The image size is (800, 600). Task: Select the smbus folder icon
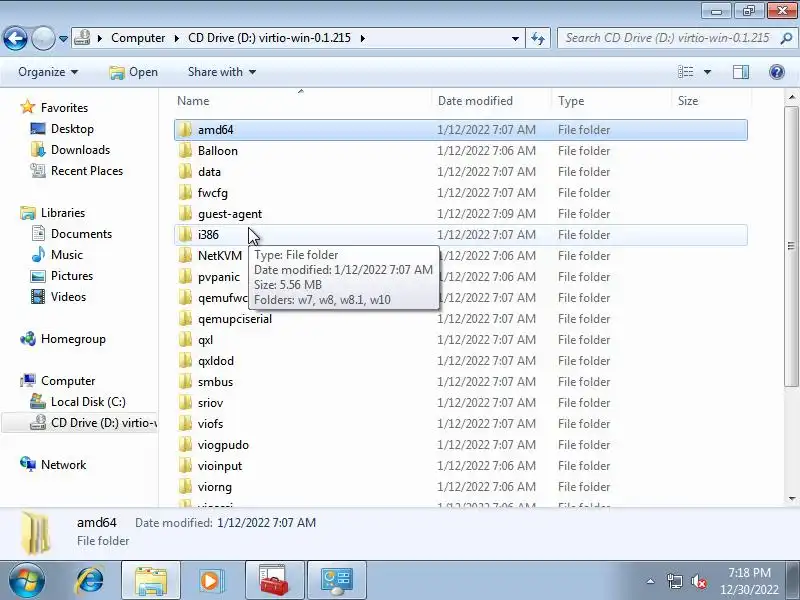185,382
